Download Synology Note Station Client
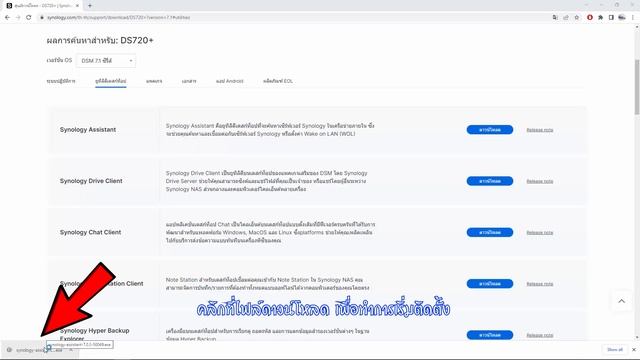The height and width of the screenshot is (360, 640). click(x=490, y=284)
